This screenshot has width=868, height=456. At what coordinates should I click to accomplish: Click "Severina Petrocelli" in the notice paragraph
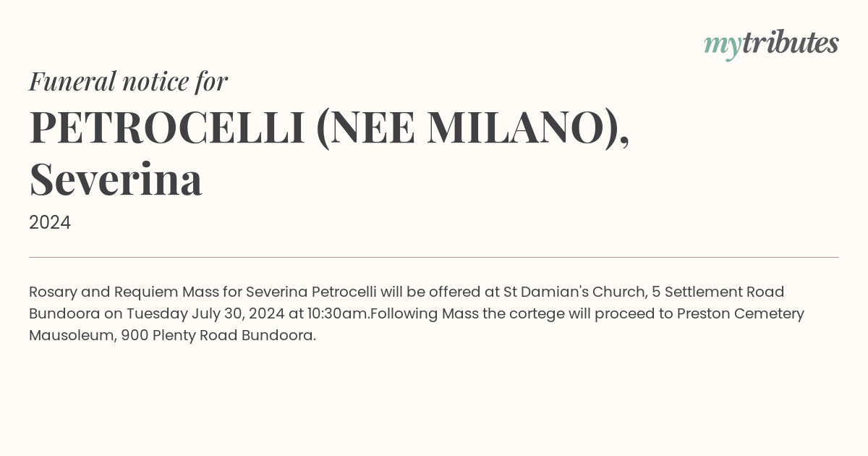tap(311, 292)
